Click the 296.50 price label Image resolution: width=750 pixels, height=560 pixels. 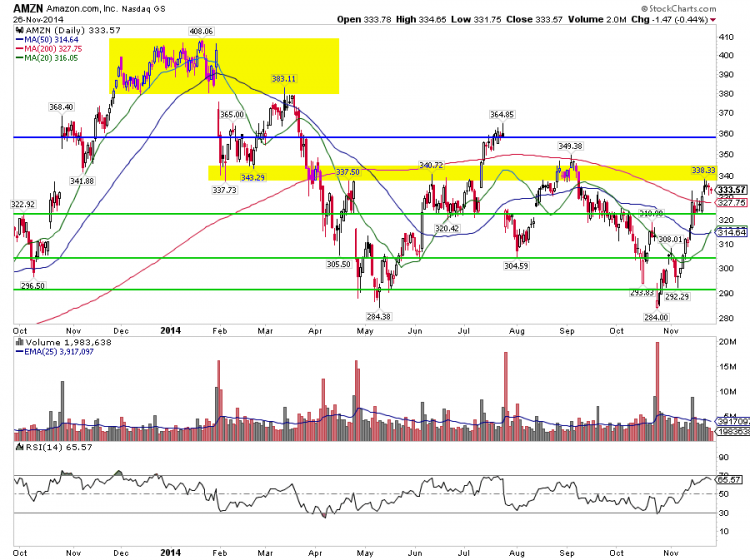point(33,286)
